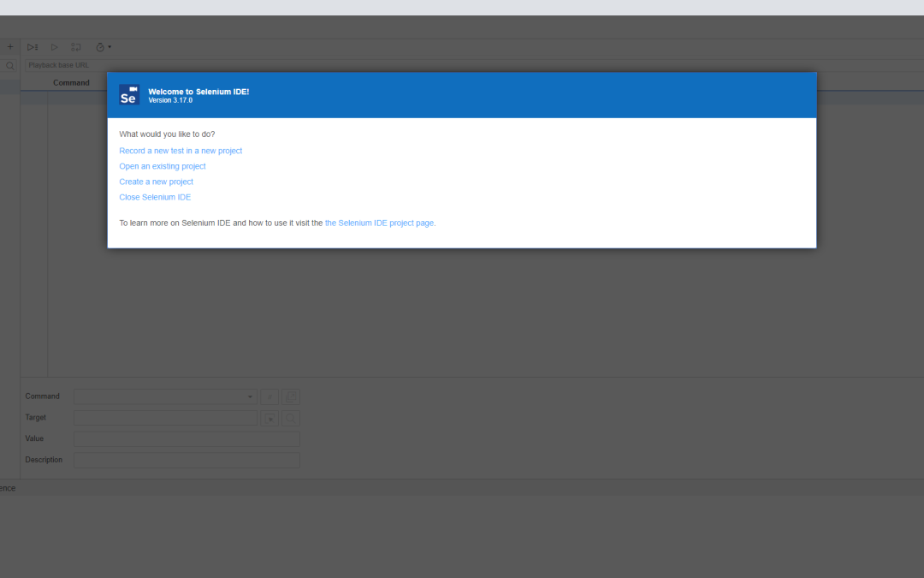Click the "Version 3.17.0" text
Screen dimensions: 924x578
(170, 100)
